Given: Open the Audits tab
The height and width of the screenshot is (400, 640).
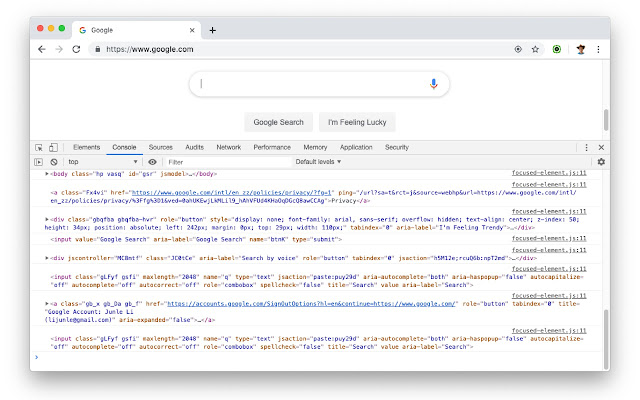Looking at the screenshot, I should [x=194, y=147].
